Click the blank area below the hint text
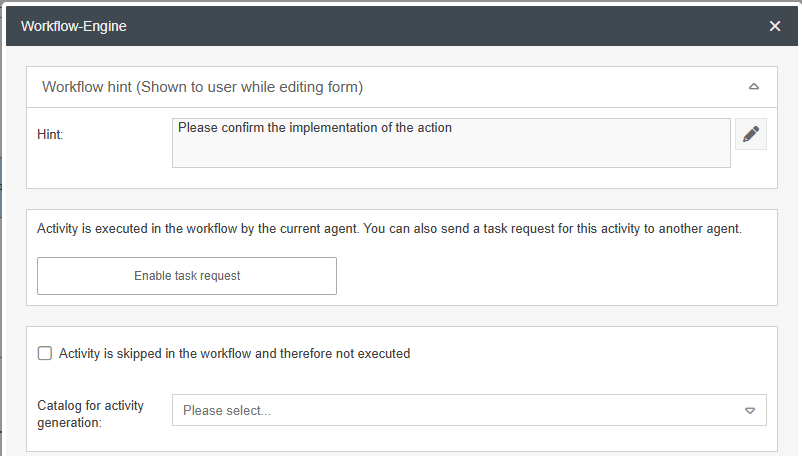The height and width of the screenshot is (456, 802). [450, 154]
